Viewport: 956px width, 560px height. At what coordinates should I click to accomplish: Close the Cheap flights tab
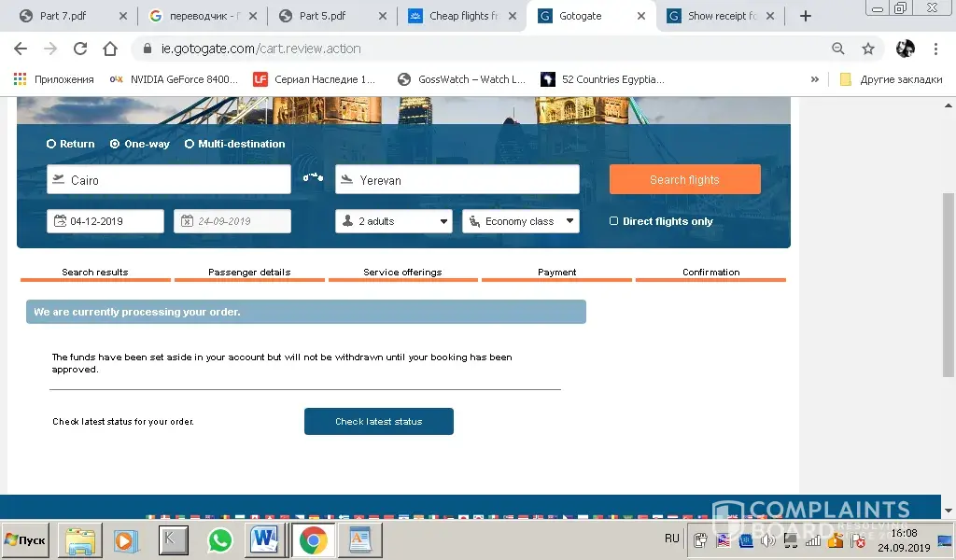coord(513,16)
